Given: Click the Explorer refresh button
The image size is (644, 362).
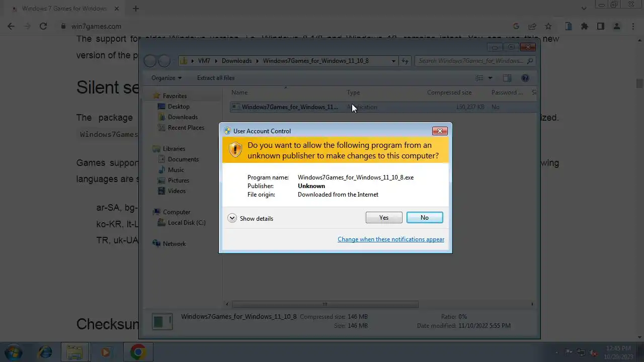Looking at the screenshot, I should [x=405, y=61].
